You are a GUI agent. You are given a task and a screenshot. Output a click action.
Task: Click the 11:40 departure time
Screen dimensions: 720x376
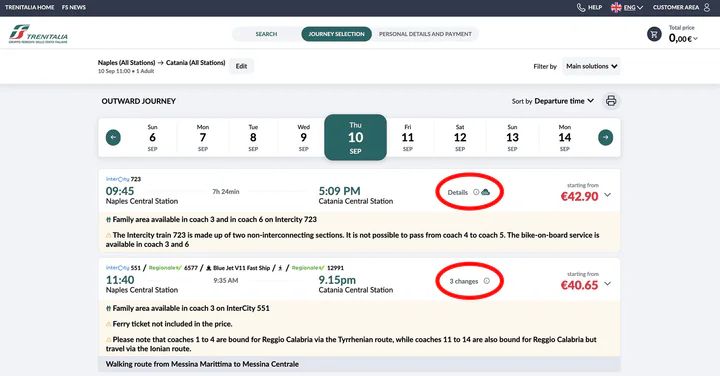120,280
